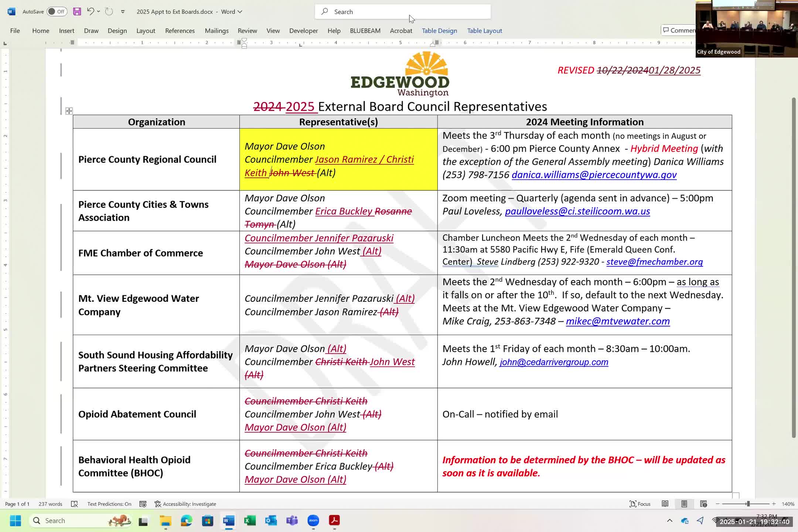Select Print Layout view button
The image size is (798, 532).
(x=684, y=504)
